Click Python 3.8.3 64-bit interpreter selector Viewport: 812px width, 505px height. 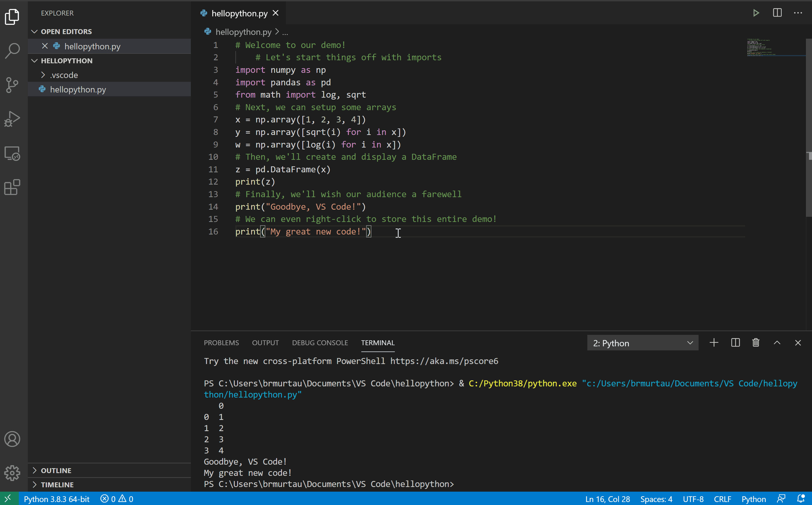57,499
